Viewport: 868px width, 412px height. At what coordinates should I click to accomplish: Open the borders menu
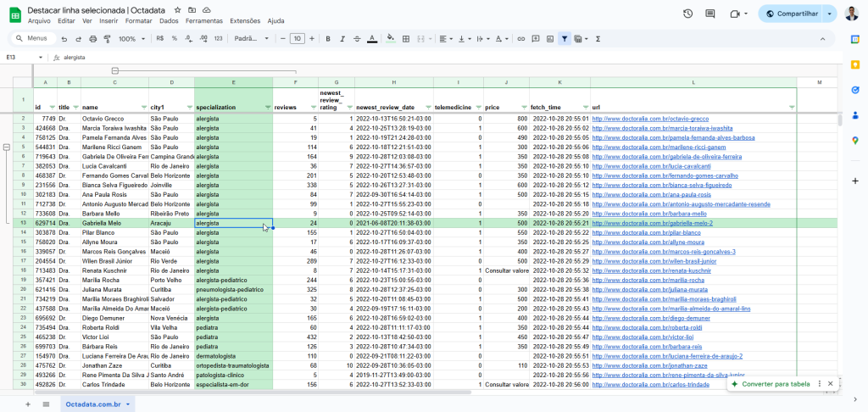click(406, 39)
